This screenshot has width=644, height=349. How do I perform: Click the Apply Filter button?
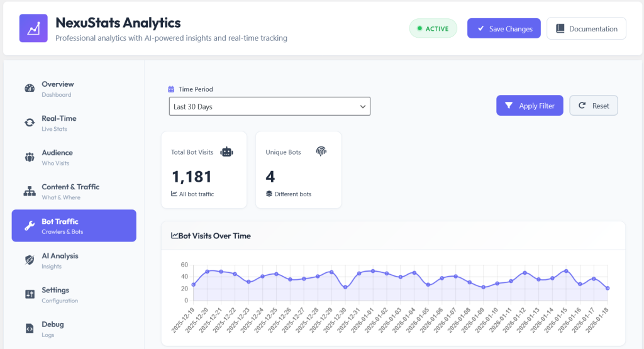(530, 106)
